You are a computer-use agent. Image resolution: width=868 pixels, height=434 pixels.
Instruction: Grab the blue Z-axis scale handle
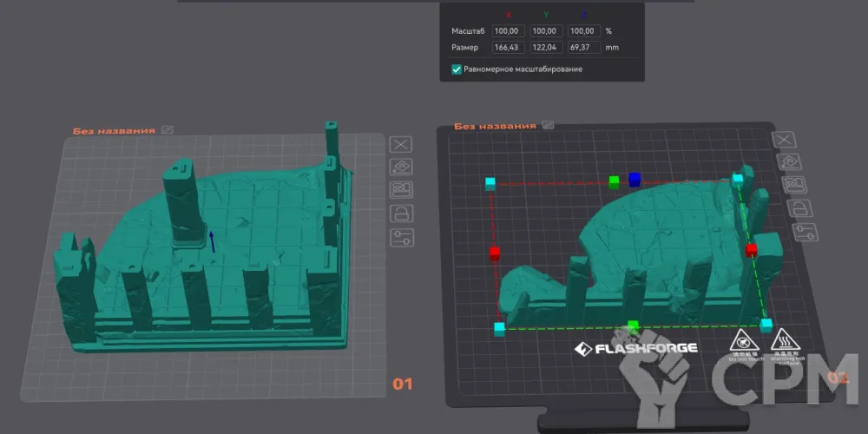(x=635, y=179)
